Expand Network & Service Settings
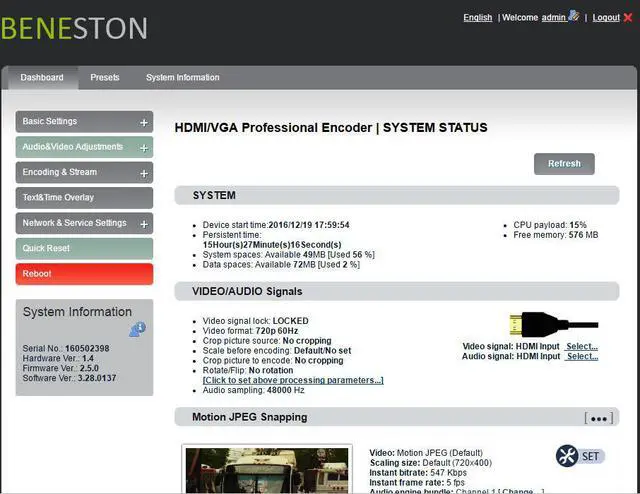The width and height of the screenshot is (640, 494). (144, 224)
